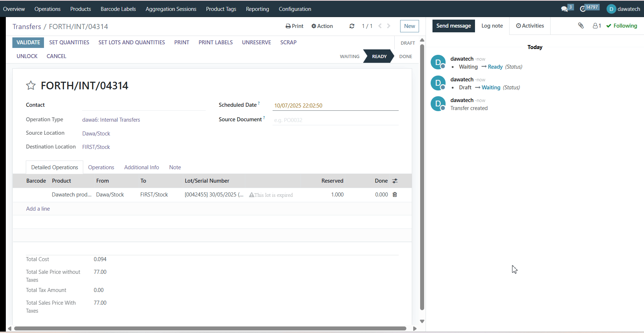Image resolution: width=644 pixels, height=333 pixels.
Task: Open the Action gear menu
Action: pos(322,26)
